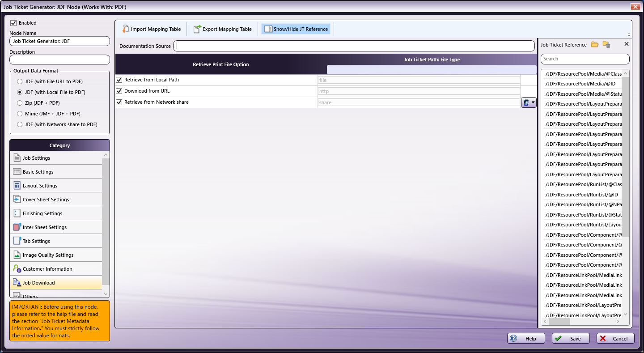The height and width of the screenshot is (353, 644).
Task: Click the Node Name input field
Action: [x=59, y=41]
